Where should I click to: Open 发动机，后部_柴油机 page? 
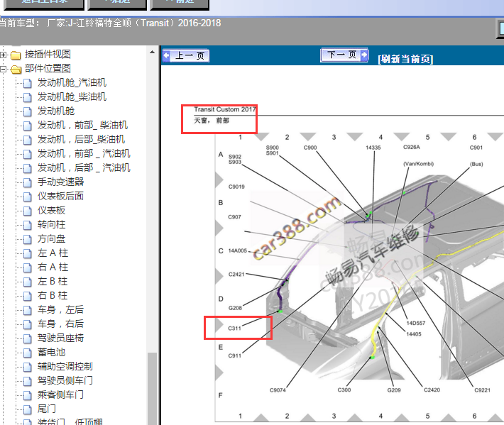click(81, 139)
